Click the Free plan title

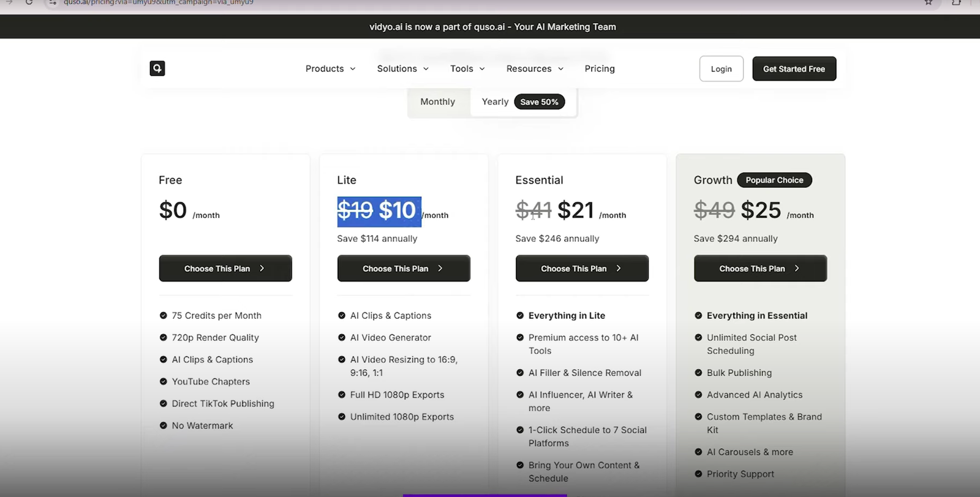pos(170,180)
